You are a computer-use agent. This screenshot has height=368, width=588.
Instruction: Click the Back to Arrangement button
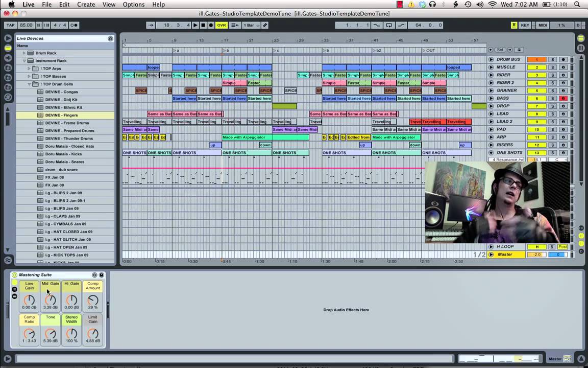pyautogui.click(x=235, y=25)
